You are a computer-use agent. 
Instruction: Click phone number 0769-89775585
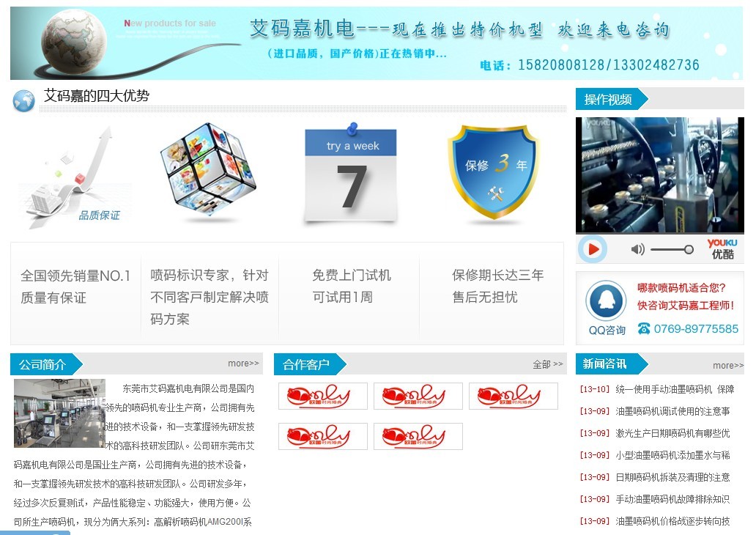[696, 328]
